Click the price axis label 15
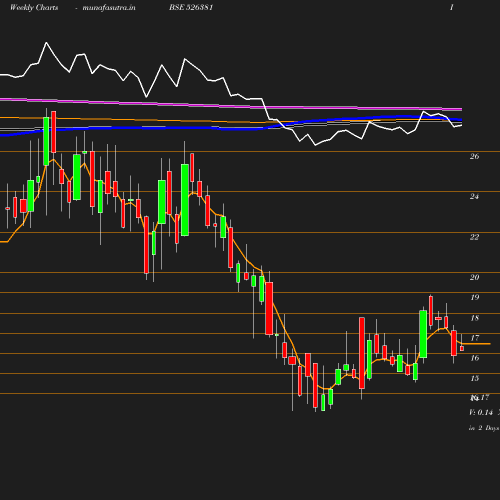 [474, 378]
